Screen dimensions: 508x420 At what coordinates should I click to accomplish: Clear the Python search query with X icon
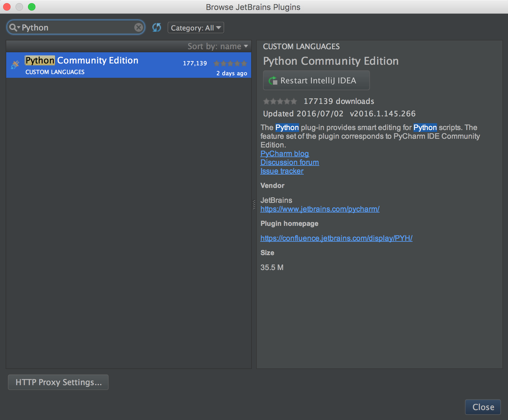click(x=138, y=27)
